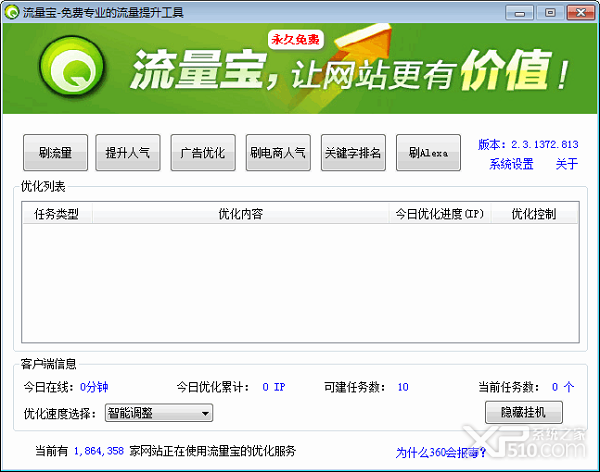600x472 pixels.
Task: Click the 当前任务数 value 0 个
Action: pos(563,387)
